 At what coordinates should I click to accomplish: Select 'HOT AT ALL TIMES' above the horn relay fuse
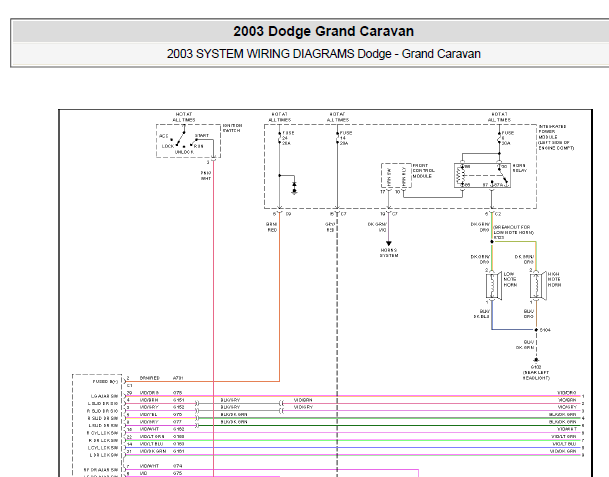[499, 117]
